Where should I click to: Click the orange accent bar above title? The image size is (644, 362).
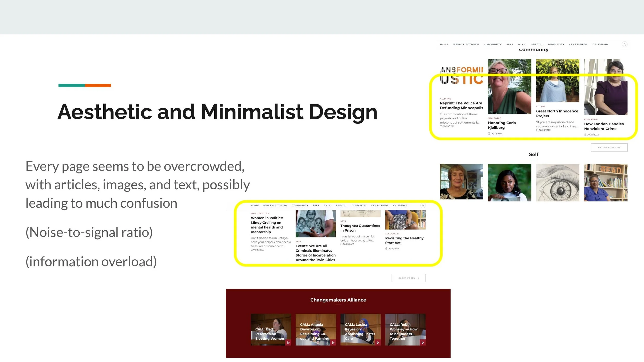[x=98, y=85]
